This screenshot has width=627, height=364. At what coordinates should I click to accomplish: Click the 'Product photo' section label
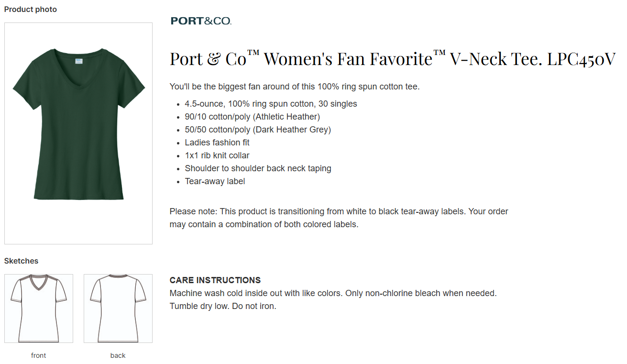[31, 9]
